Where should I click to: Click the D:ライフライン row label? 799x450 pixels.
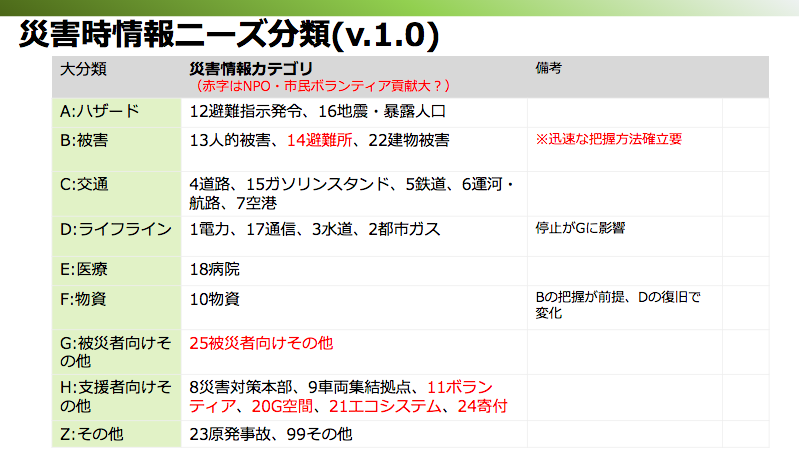point(116,229)
